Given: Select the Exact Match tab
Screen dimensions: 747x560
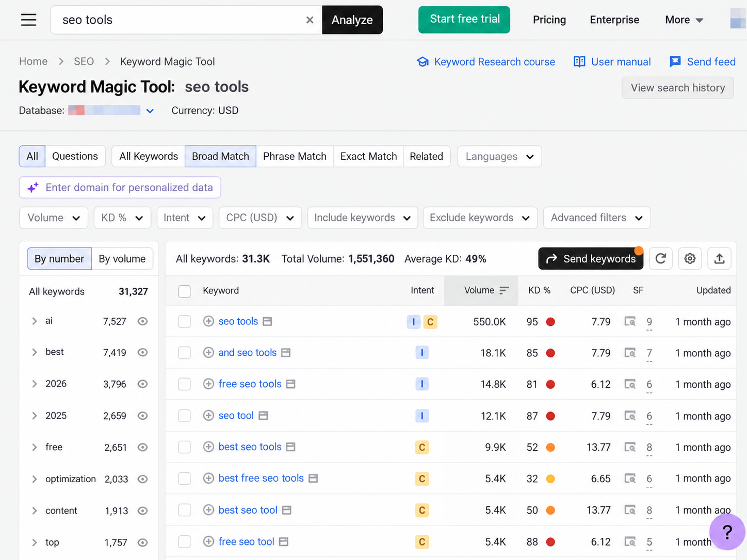Looking at the screenshot, I should point(368,156).
